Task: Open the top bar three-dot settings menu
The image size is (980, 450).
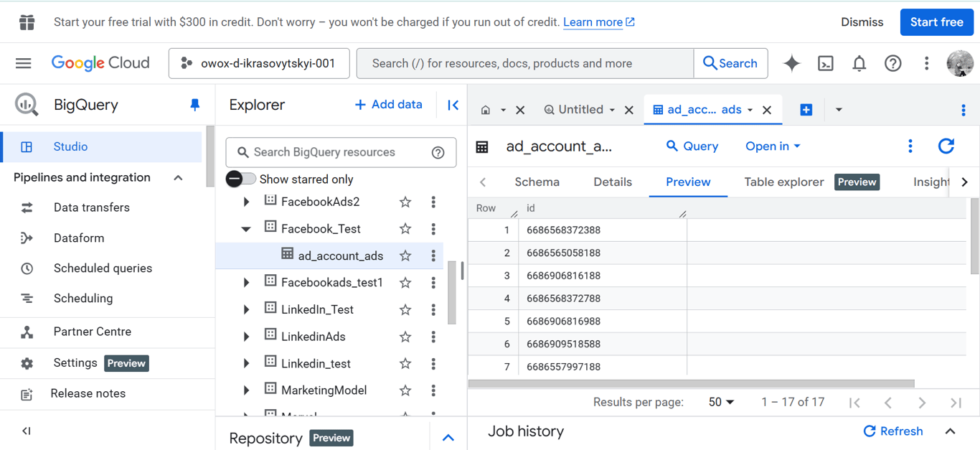Action: pos(926,63)
